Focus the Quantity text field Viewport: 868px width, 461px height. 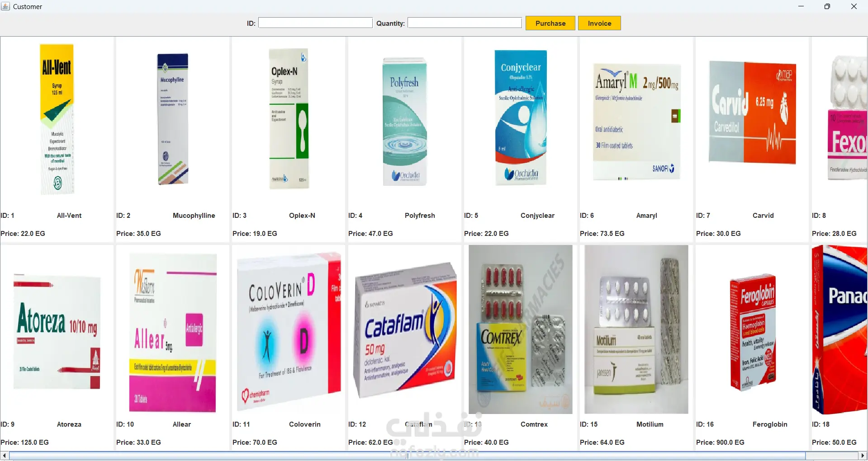point(465,23)
